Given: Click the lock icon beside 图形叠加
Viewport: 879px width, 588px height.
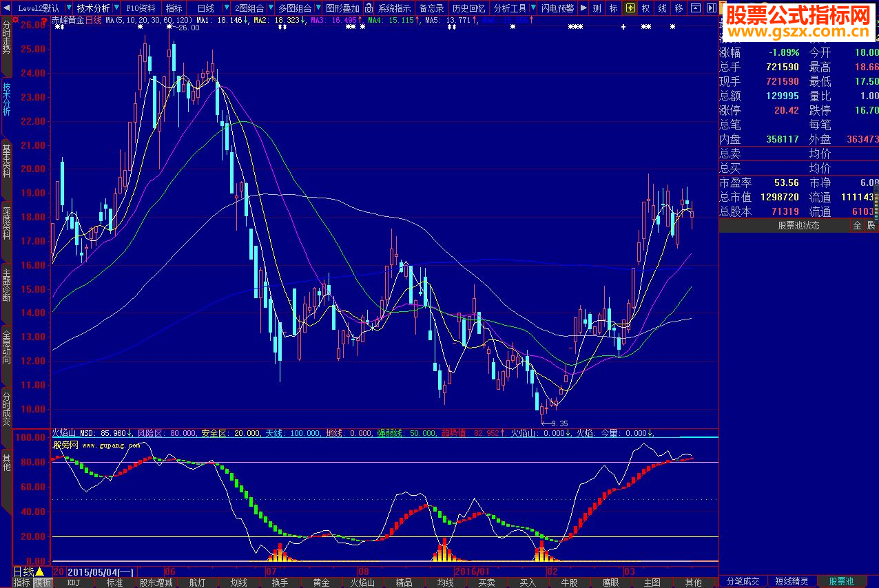Looking at the screenshot, I should click(369, 8).
